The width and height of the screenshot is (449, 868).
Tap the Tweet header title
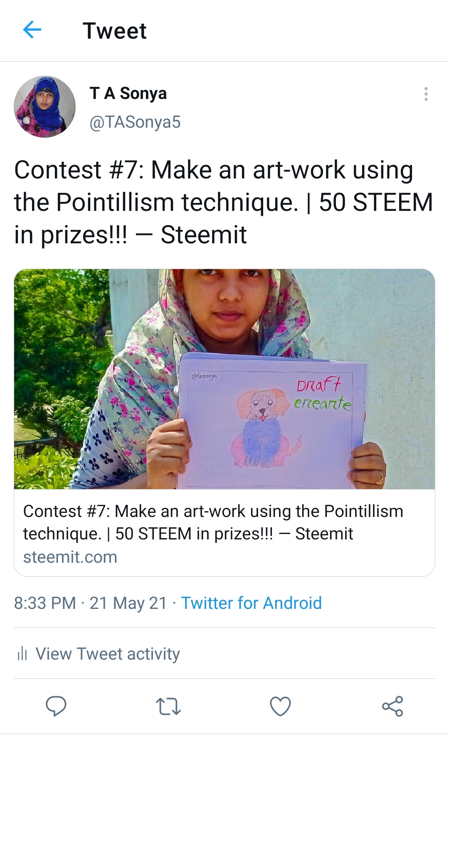115,31
